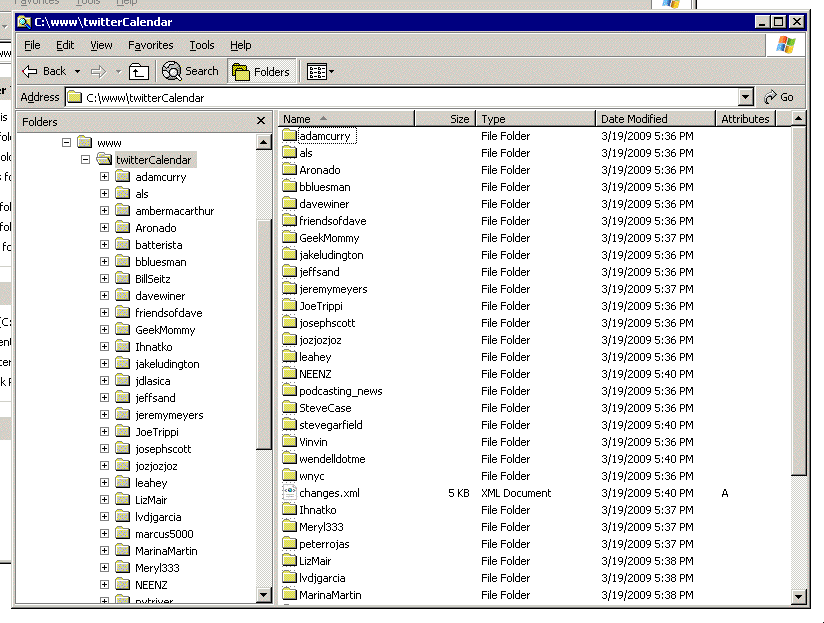824x623 pixels.
Task: Click the Up one folder icon
Action: tap(139, 71)
